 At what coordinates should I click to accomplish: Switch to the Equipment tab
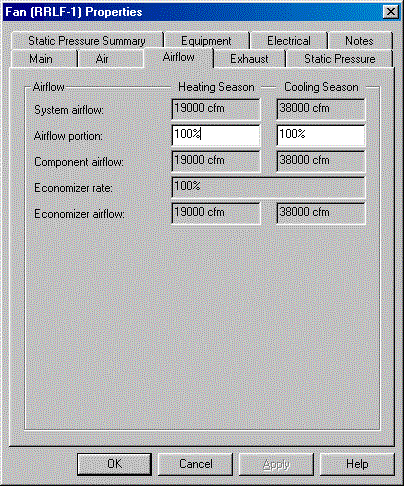tap(206, 41)
